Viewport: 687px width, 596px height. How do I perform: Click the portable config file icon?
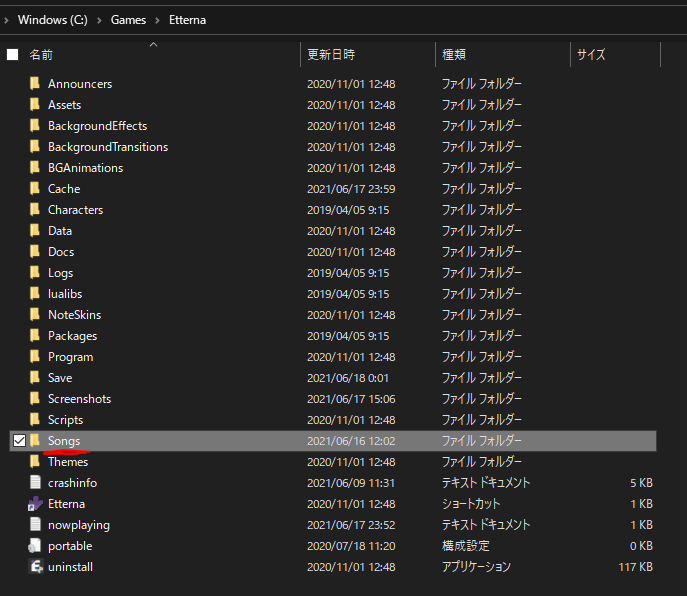[x=35, y=546]
